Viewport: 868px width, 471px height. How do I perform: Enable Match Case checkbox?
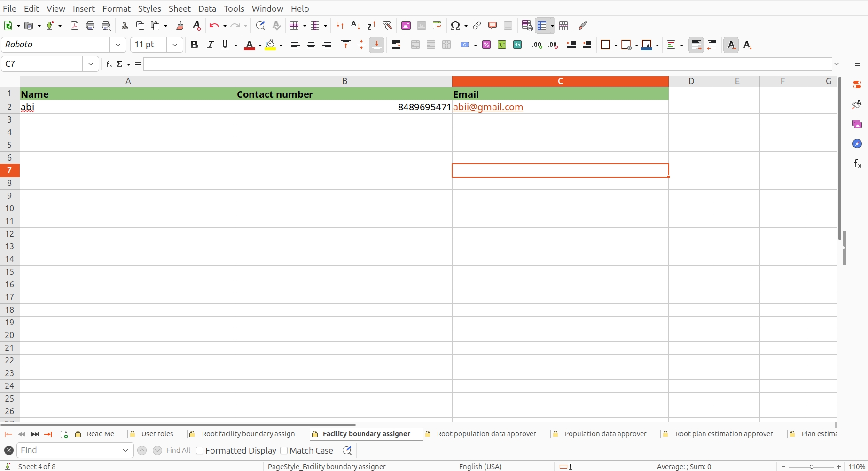coord(284,450)
